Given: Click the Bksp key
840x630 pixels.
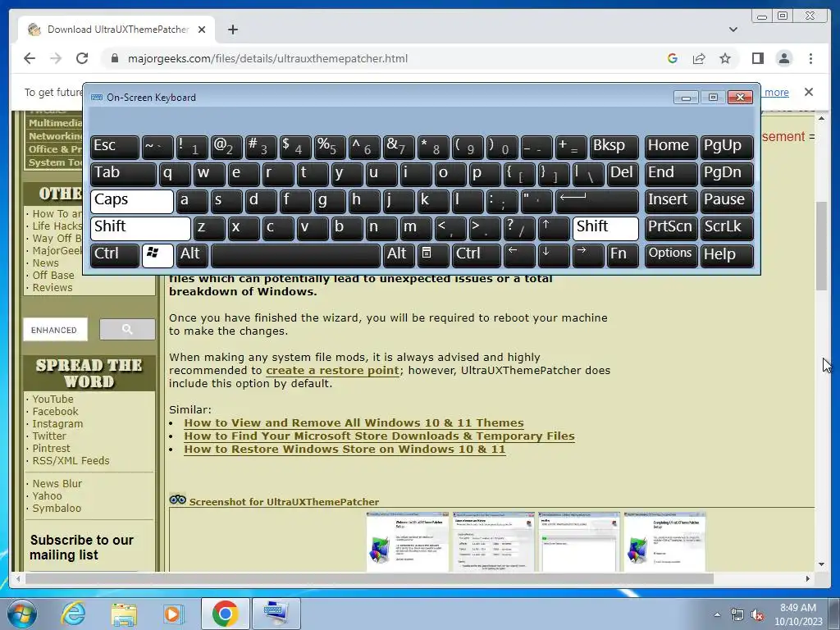Looking at the screenshot, I should (614, 147).
